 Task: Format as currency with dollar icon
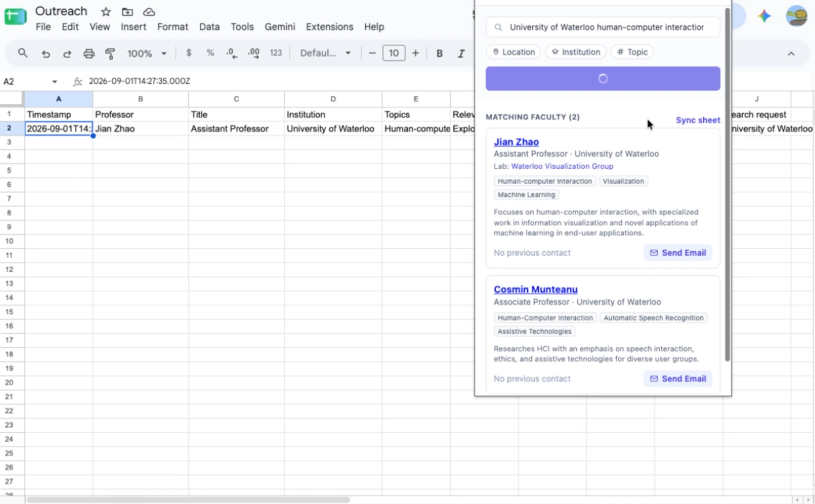189,53
